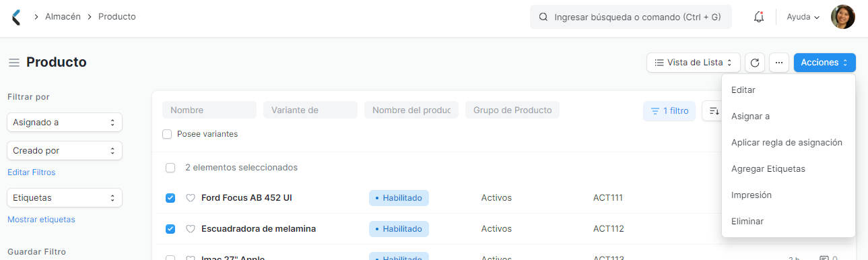Click the Producto page title

(57, 63)
